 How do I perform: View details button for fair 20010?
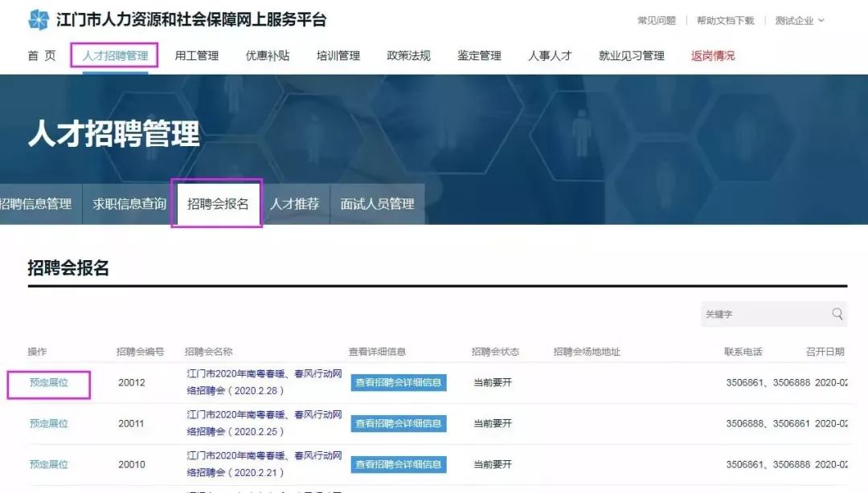(x=398, y=464)
